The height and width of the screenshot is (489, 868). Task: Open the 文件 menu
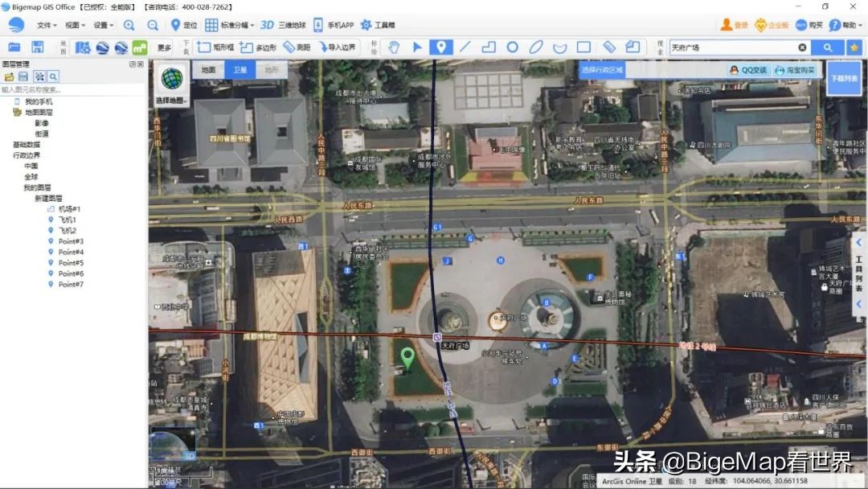tap(47, 25)
